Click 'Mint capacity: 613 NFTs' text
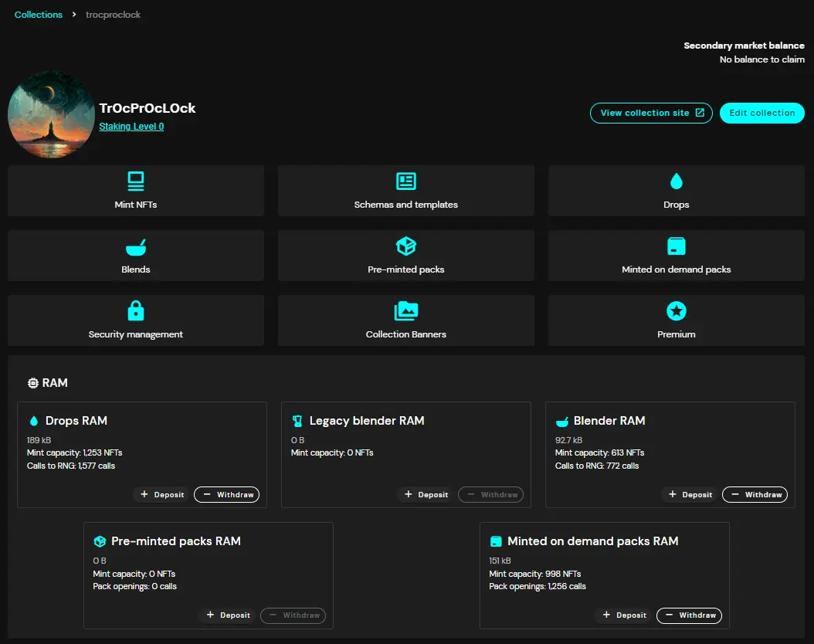 599,452
